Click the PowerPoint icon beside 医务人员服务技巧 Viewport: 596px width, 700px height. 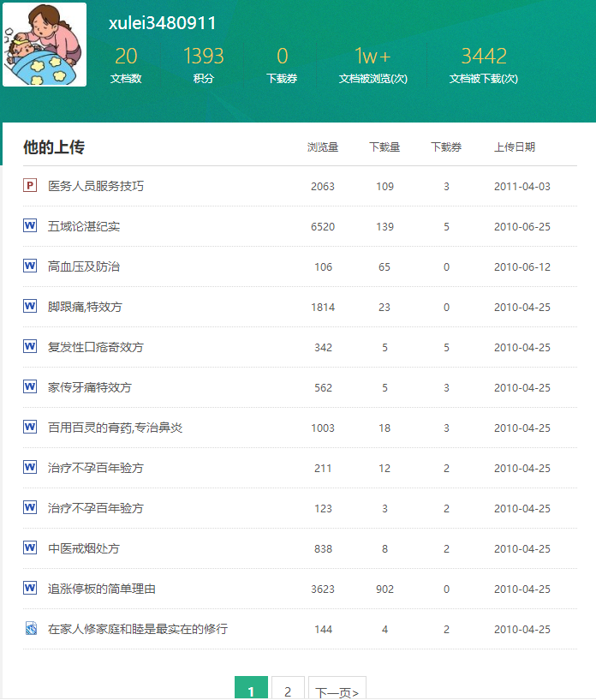(30, 185)
